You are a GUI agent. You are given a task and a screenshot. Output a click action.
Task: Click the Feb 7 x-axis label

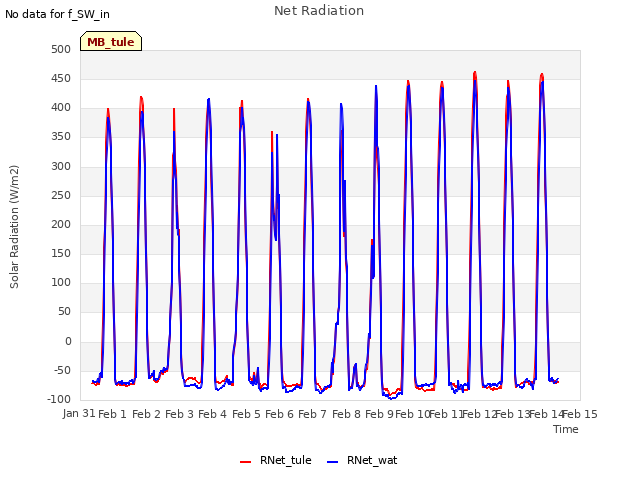coord(312,414)
